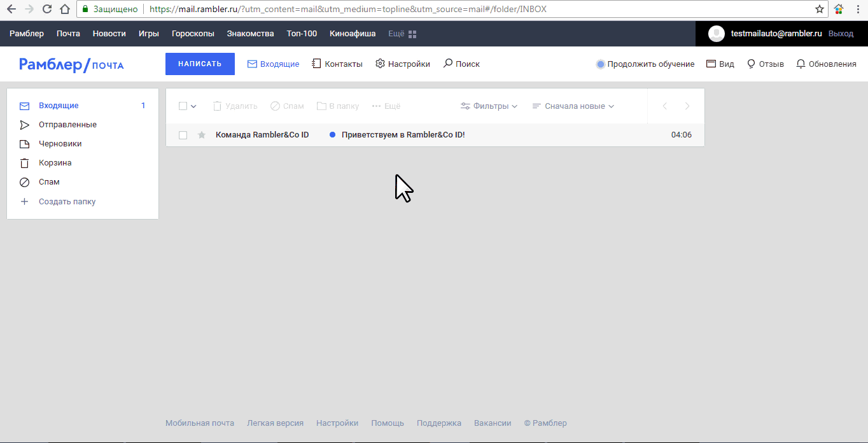This screenshot has height=443, width=868.
Task: Open the Вид layout view icon
Action: (x=711, y=64)
